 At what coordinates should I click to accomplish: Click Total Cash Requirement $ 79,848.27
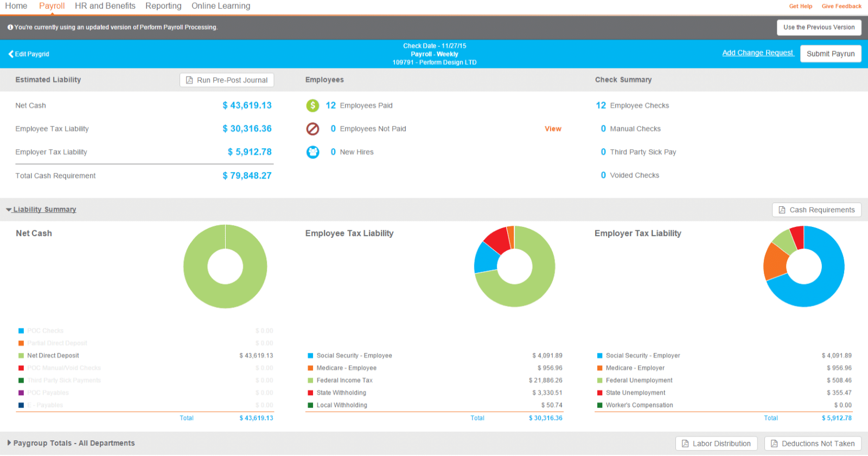[247, 175]
